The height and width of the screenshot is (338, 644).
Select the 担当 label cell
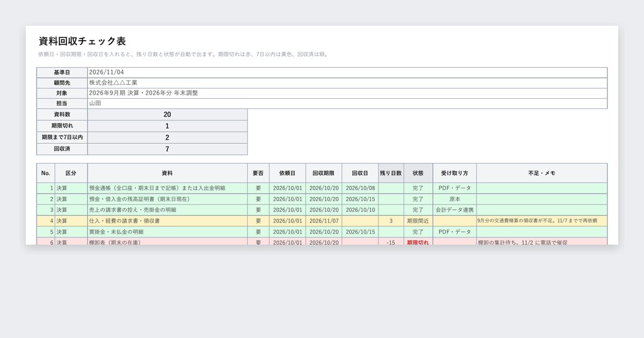tap(62, 103)
